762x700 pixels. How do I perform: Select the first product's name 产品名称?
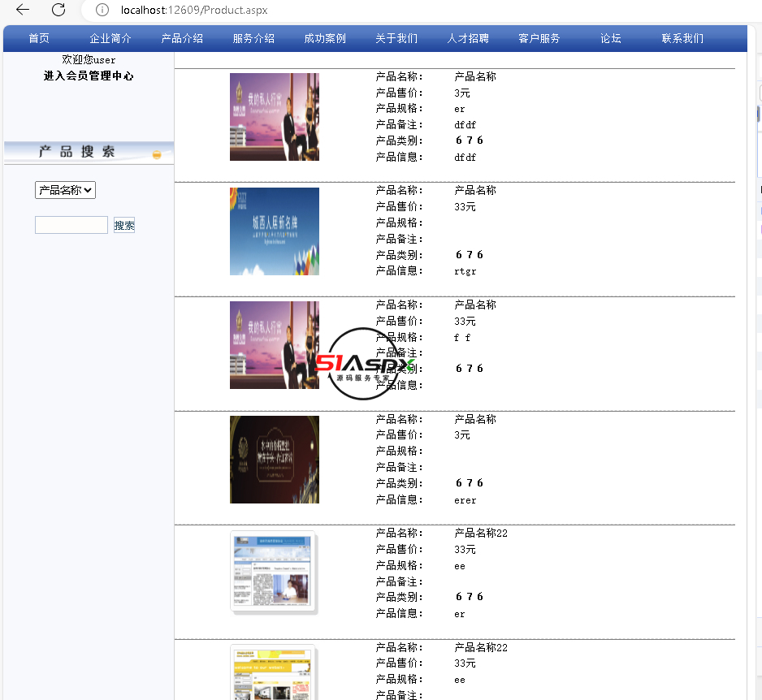click(x=475, y=77)
